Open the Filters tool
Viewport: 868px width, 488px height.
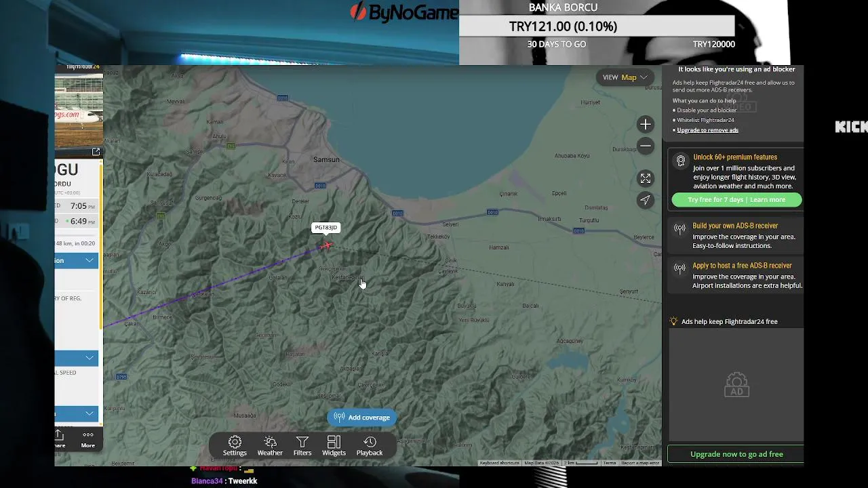(302, 446)
